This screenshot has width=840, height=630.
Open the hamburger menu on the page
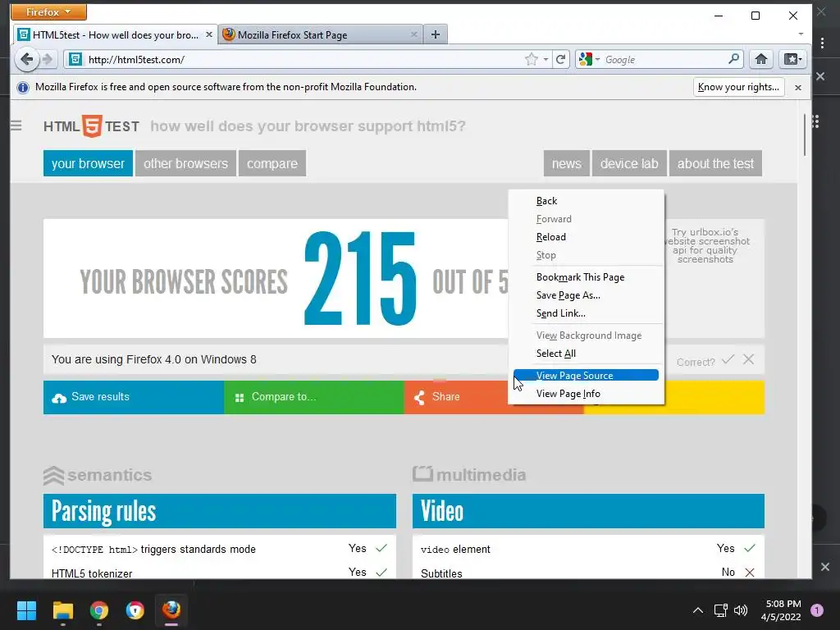[16, 126]
